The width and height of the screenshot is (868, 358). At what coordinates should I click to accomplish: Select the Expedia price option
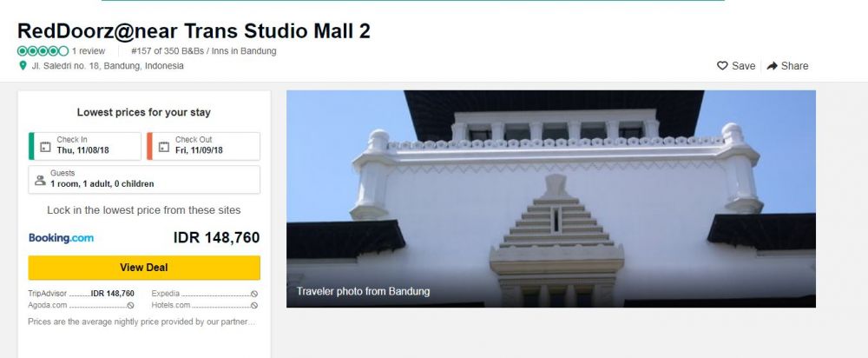click(205, 294)
